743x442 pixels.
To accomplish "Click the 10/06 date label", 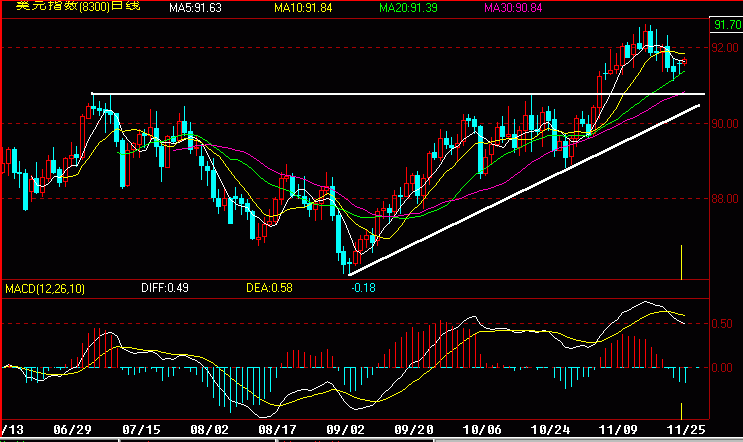I will click(481, 430).
